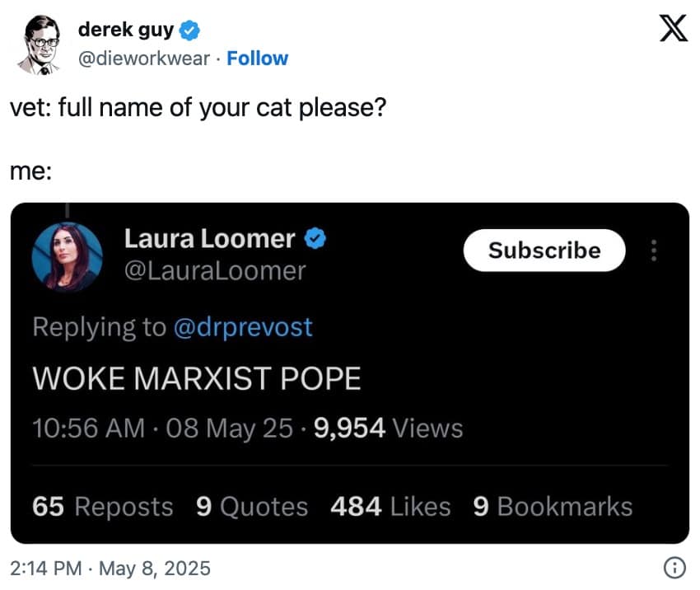Open the info icon at bottom right
Screen dimensions: 700x590
tap(674, 568)
